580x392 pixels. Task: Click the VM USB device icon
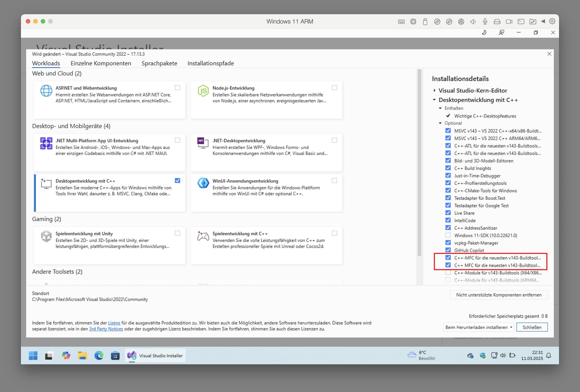pyautogui.click(x=425, y=22)
